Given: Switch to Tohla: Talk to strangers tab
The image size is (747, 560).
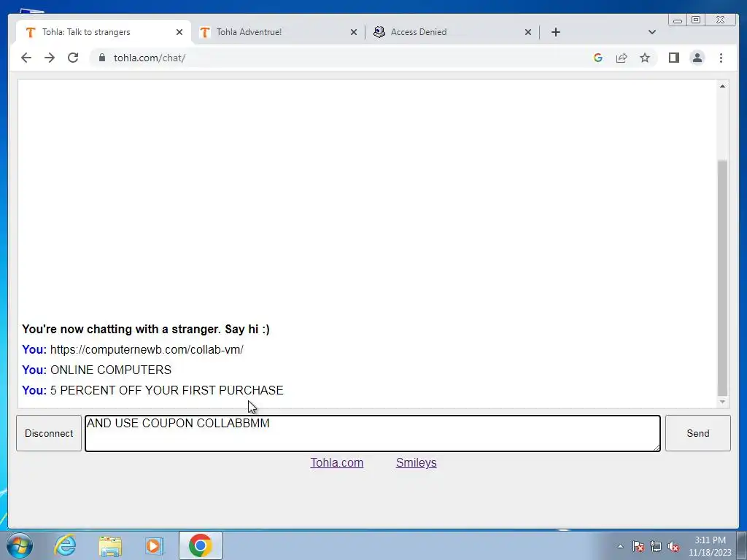Looking at the screenshot, I should [x=103, y=32].
